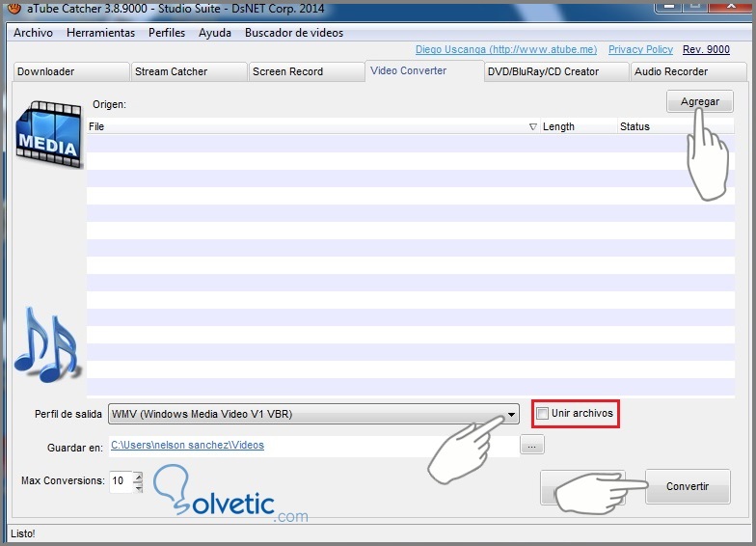Open the DVD/BluRay/CD Creator tab
756x546 pixels.
[556, 71]
